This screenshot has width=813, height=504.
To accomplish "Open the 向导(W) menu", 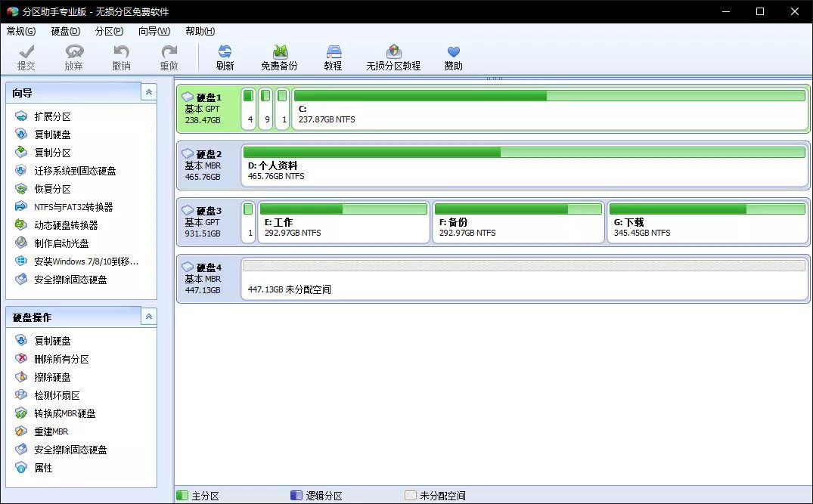I will tap(154, 31).
